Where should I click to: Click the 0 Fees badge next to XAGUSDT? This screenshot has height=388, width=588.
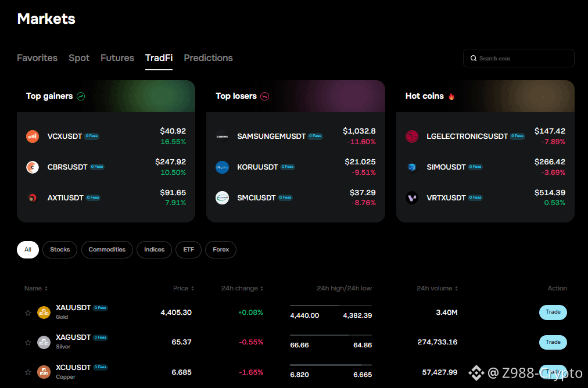[100, 337]
